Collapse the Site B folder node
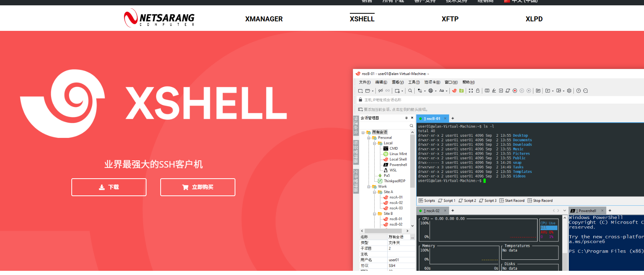Image resolution: width=644 pixels, height=275 pixels. pos(375,214)
